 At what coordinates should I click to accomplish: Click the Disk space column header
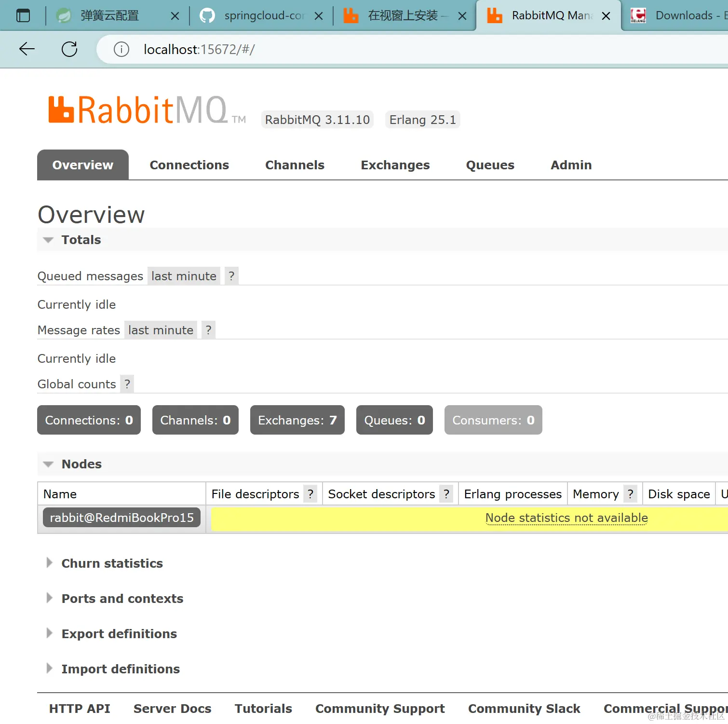679,494
